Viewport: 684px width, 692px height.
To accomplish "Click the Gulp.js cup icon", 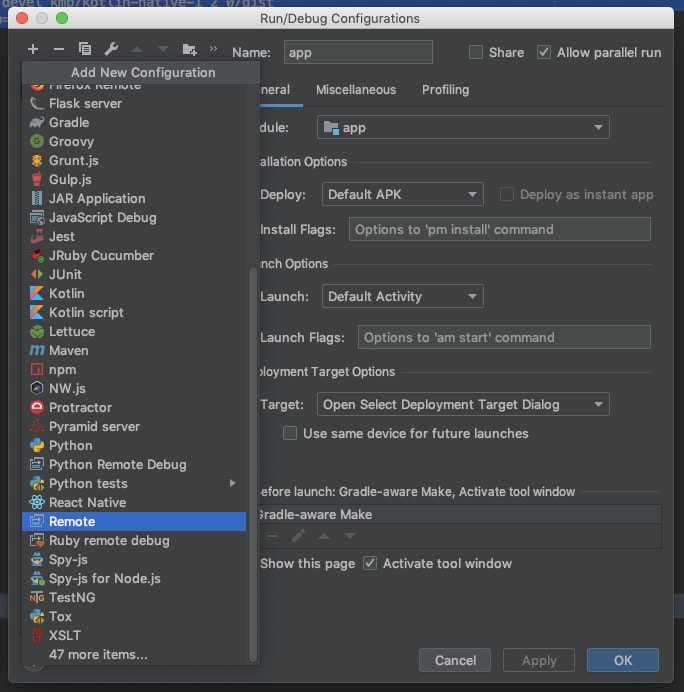I will pos(37,179).
